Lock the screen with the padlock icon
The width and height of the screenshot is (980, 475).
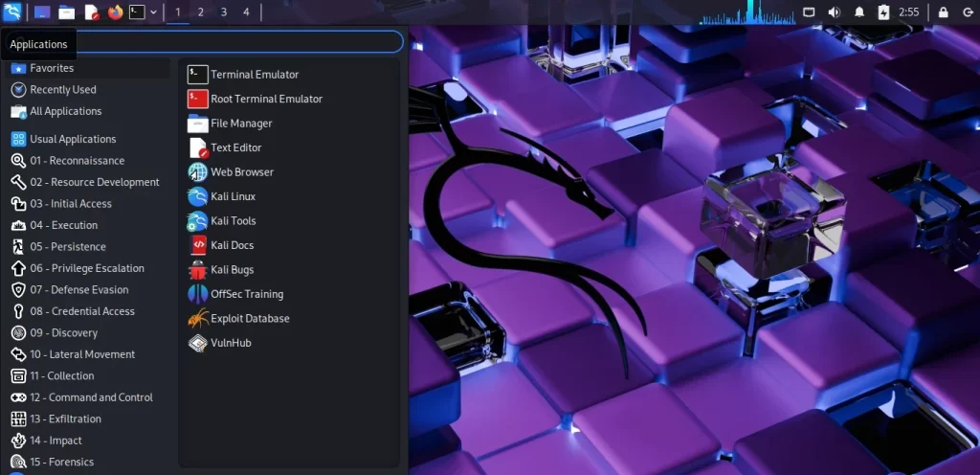[943, 11]
